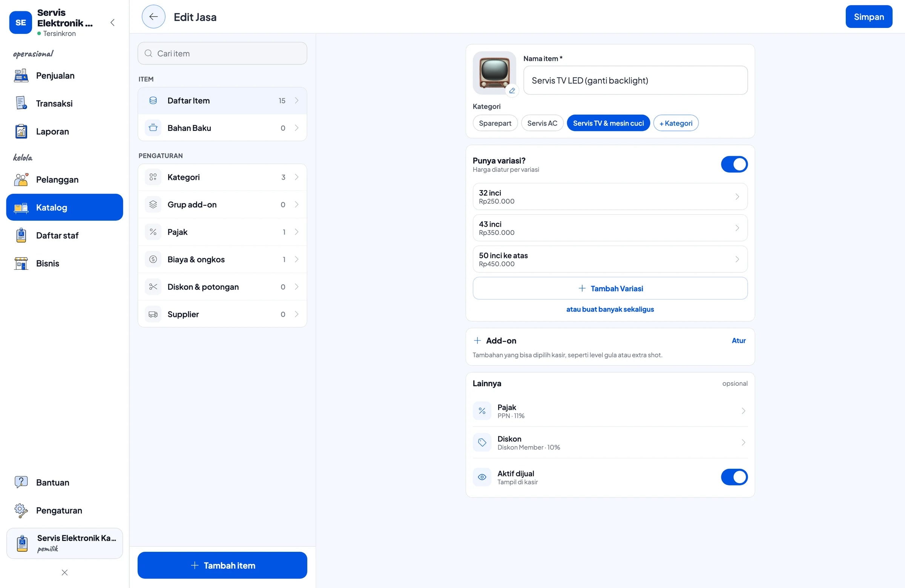Click the Cari item search field
This screenshot has height=588, width=905.
point(222,53)
